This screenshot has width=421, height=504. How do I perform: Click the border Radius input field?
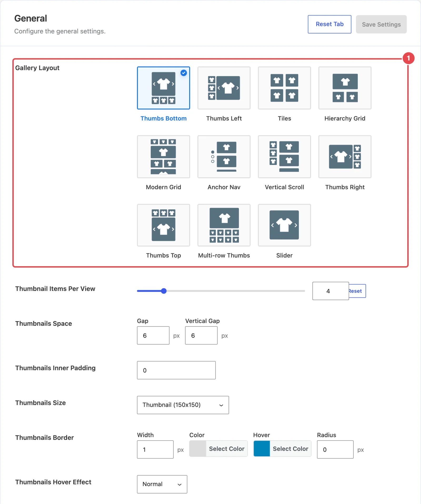[x=335, y=449]
